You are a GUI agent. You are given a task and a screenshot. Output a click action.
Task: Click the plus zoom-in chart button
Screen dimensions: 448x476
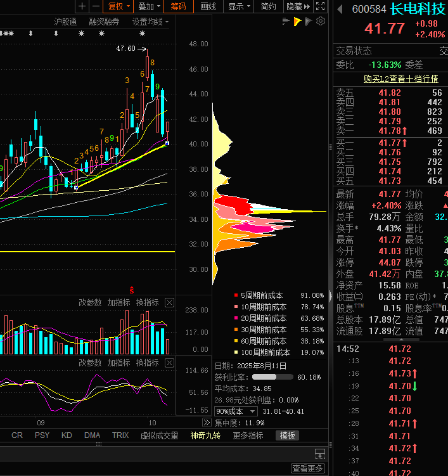(82, 6)
